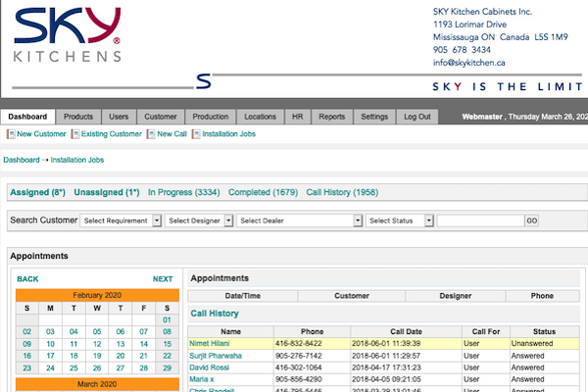This screenshot has height=392, width=588.
Task: Open the Reports tab
Action: click(x=331, y=117)
